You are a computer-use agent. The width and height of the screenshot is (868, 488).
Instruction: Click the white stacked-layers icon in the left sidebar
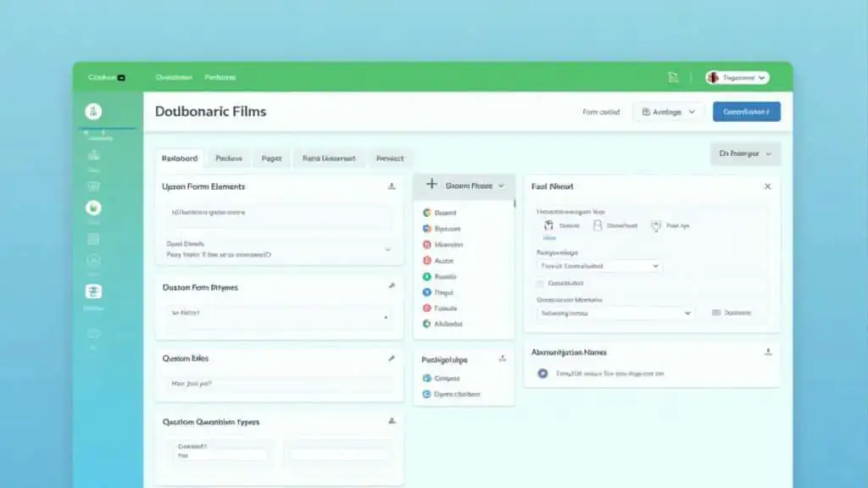click(93, 291)
